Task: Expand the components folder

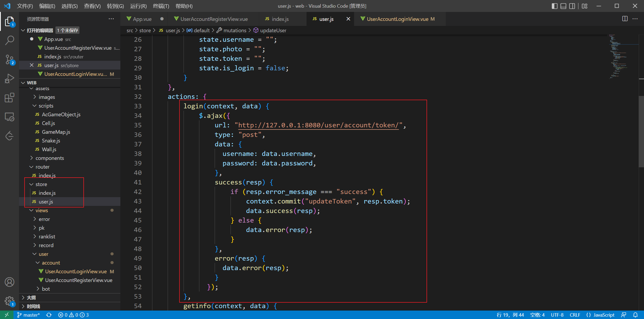Action: (50, 158)
